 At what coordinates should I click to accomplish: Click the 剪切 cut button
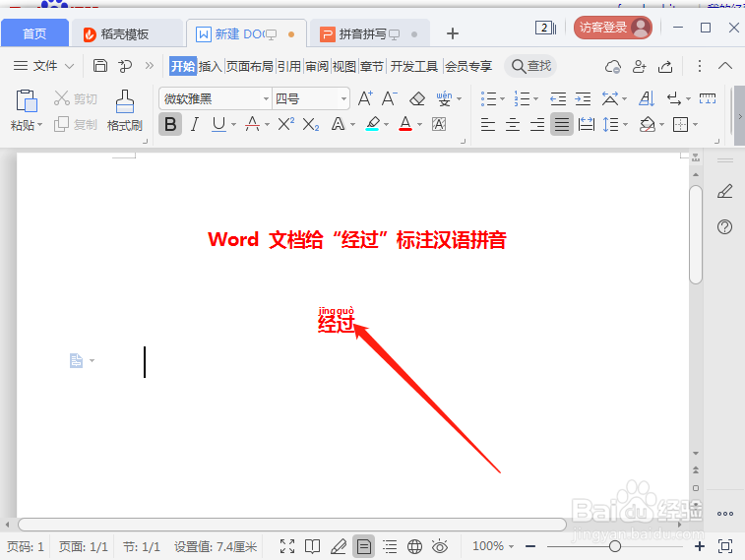point(75,98)
